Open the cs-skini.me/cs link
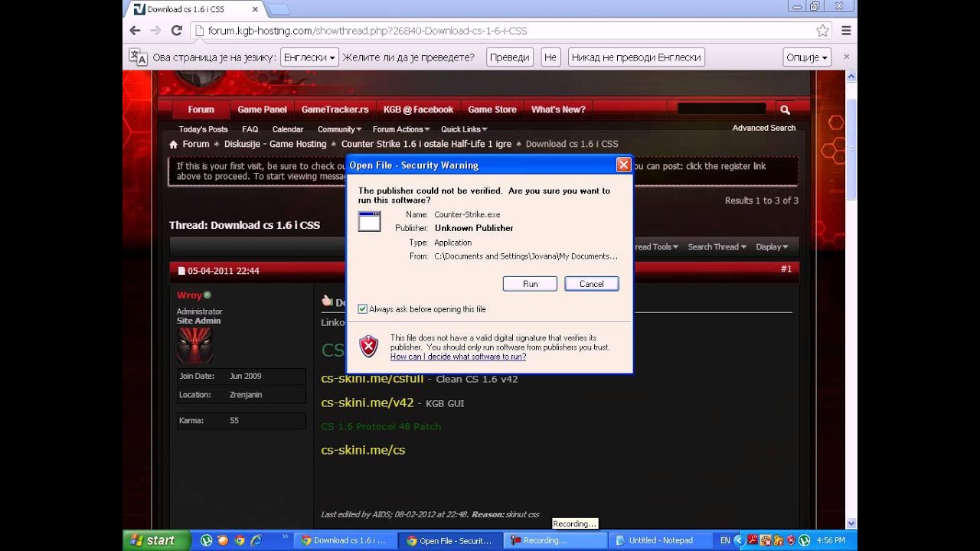 click(x=363, y=450)
